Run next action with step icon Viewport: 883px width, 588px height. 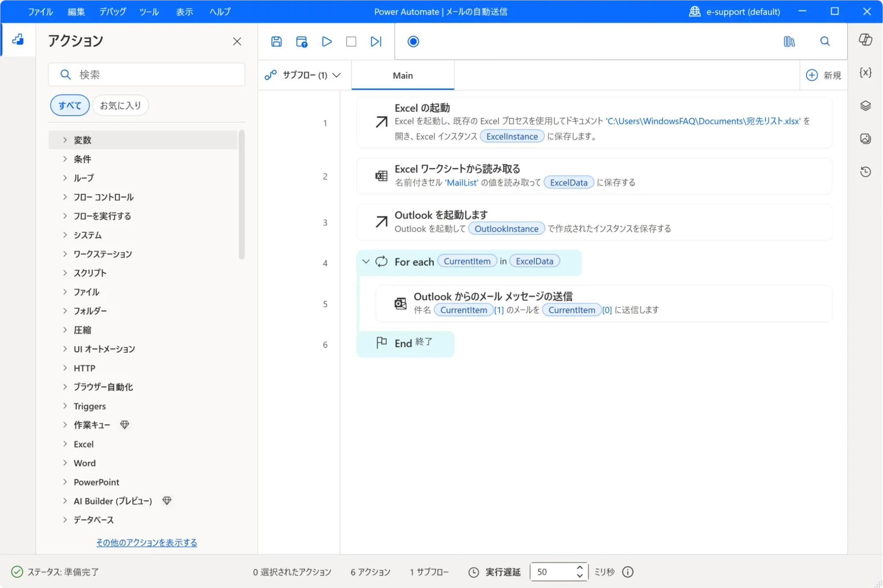click(x=376, y=41)
